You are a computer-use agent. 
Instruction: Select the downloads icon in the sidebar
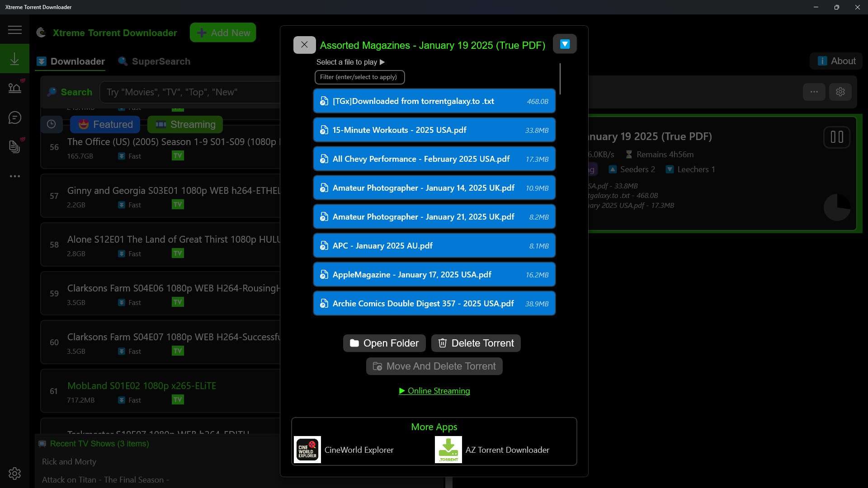[14, 59]
